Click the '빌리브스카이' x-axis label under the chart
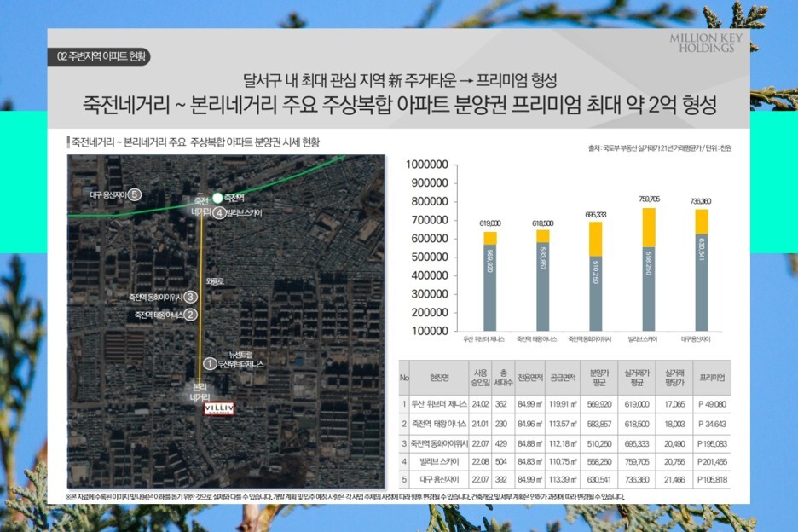The image size is (798, 532). point(643,339)
